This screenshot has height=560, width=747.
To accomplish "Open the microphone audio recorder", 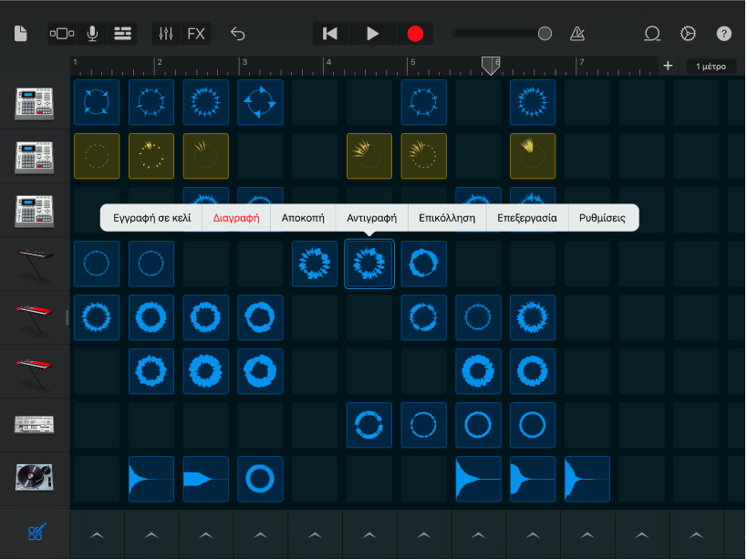I will [92, 34].
